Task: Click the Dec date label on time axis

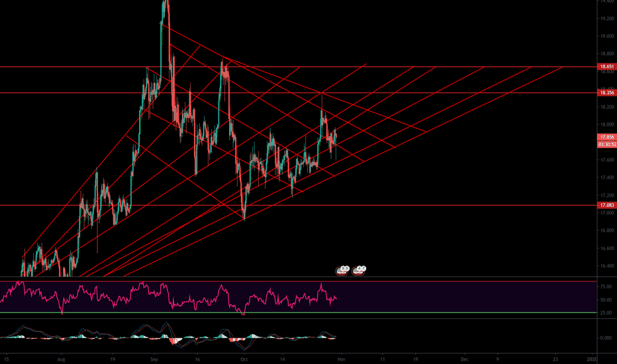Action: 464,359
